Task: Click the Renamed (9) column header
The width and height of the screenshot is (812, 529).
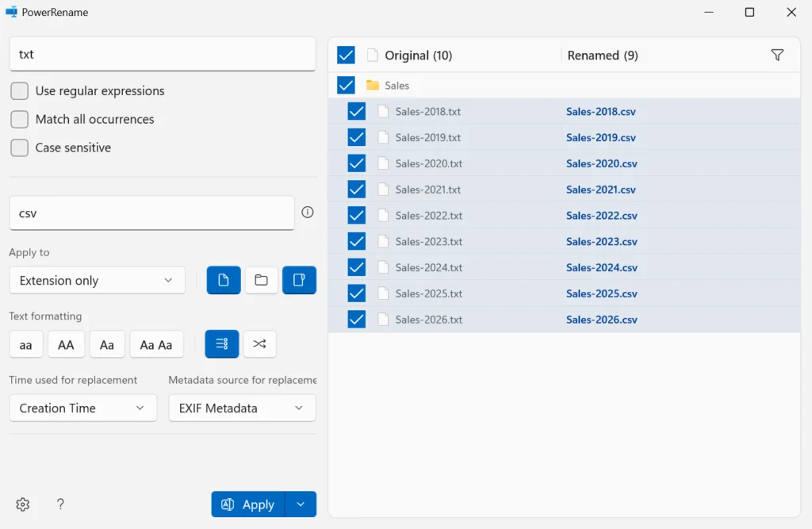Action: tap(603, 56)
